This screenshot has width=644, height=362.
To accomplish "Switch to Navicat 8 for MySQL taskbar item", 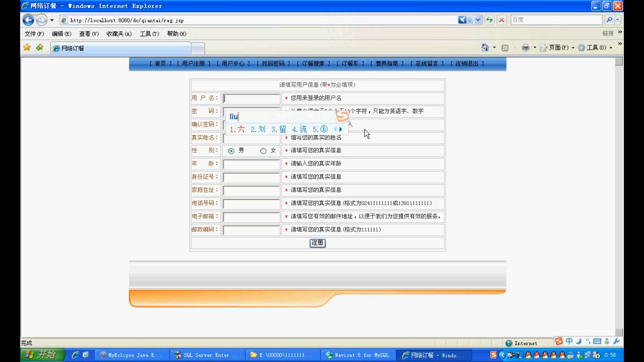I will [x=358, y=355].
